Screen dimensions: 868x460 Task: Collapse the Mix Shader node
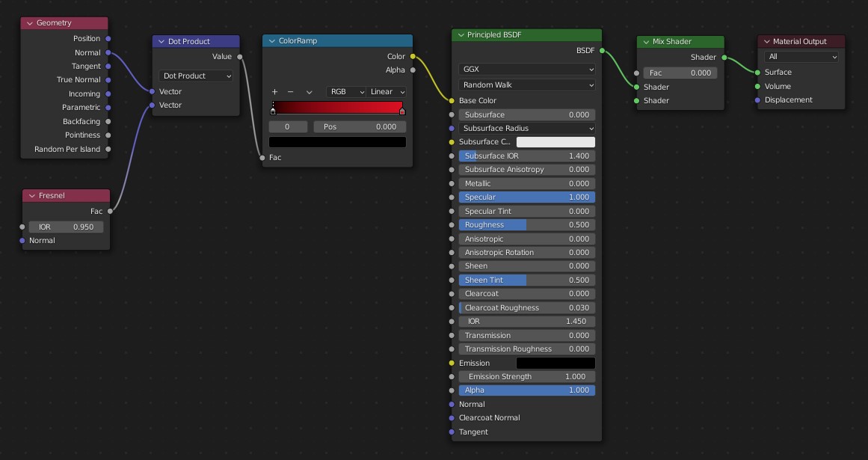pyautogui.click(x=645, y=42)
